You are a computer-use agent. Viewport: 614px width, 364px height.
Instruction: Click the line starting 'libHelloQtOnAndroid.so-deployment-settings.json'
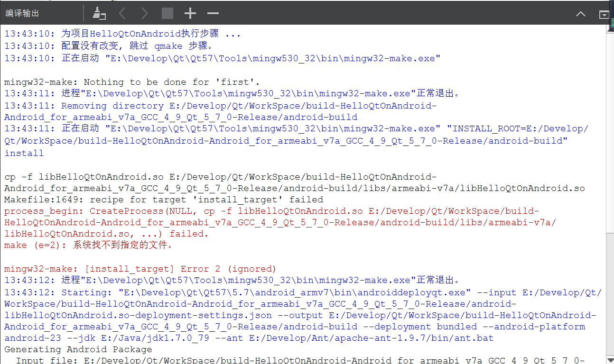click(300, 315)
